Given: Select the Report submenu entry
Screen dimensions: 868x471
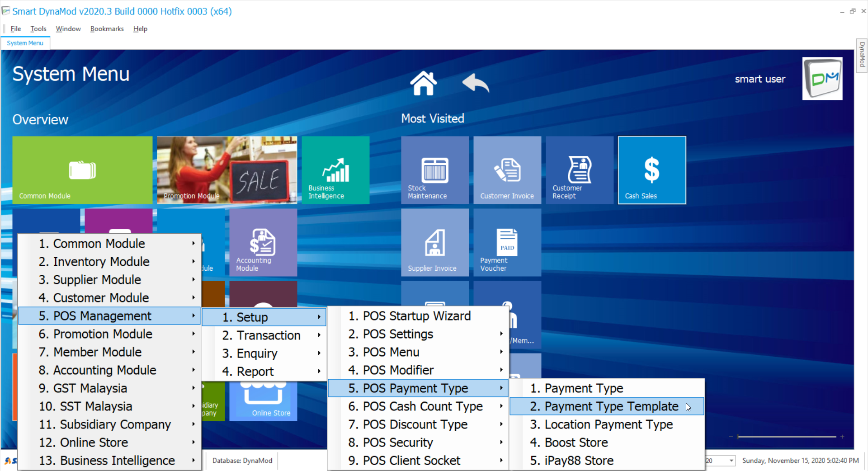Looking at the screenshot, I should pyautogui.click(x=264, y=371).
